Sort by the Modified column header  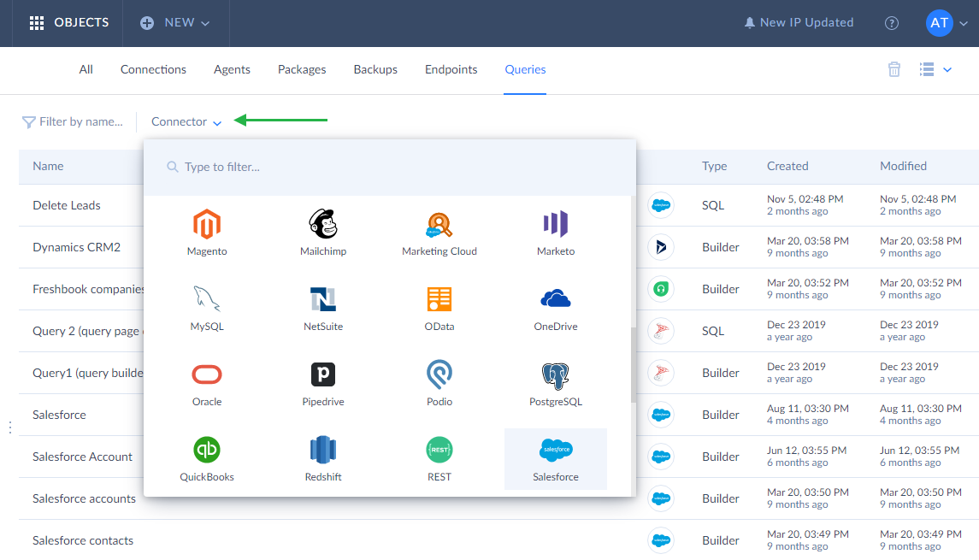[x=903, y=166]
